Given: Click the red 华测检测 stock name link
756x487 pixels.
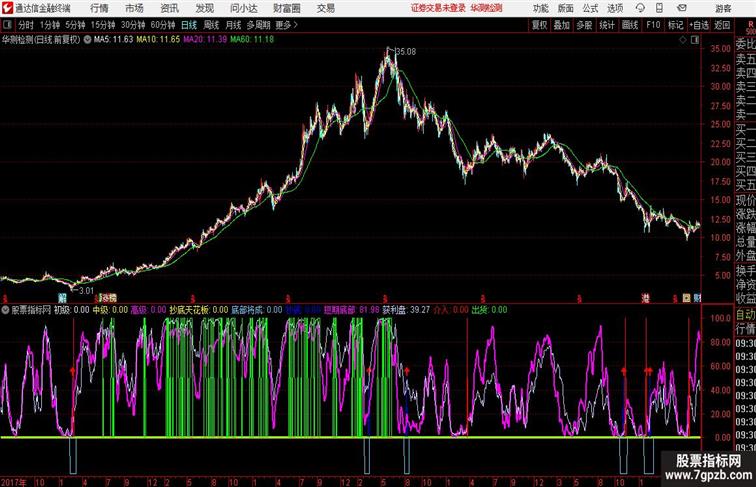Looking at the screenshot, I should click(x=486, y=8).
